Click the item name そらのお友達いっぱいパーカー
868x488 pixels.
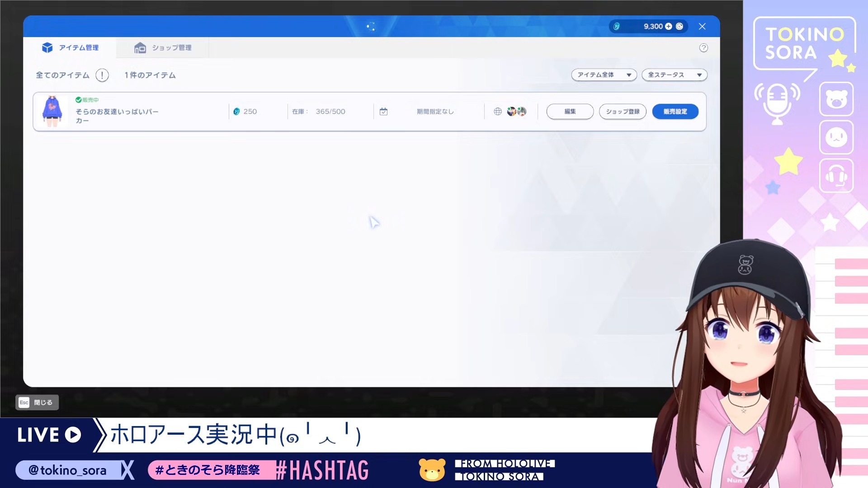(x=117, y=116)
